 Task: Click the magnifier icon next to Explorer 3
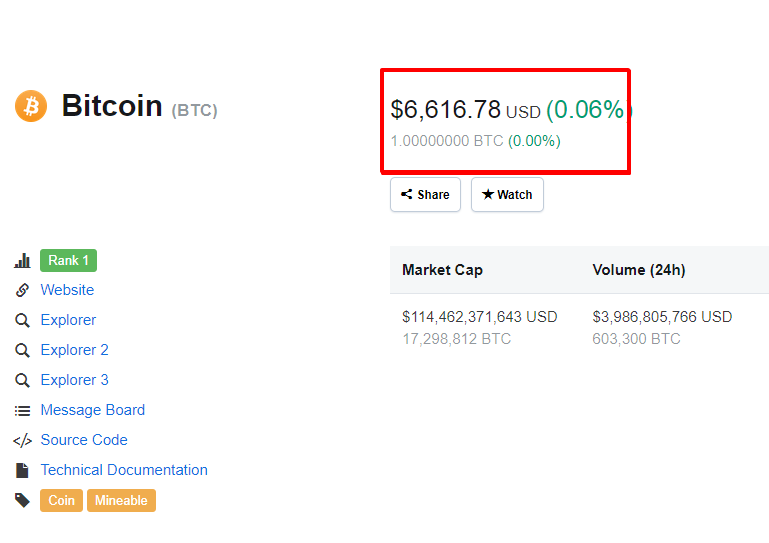coord(22,380)
